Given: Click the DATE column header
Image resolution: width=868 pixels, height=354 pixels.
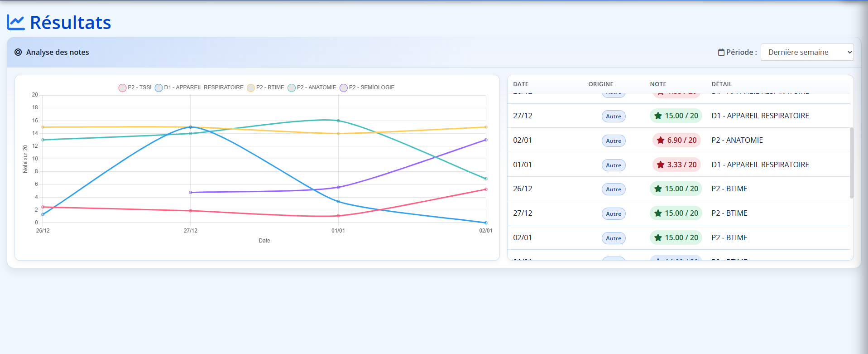Looking at the screenshot, I should click(521, 84).
